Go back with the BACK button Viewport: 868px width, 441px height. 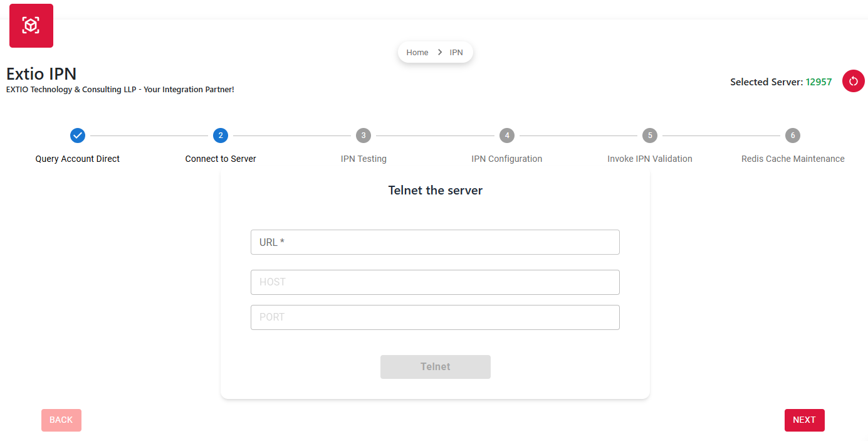61,420
